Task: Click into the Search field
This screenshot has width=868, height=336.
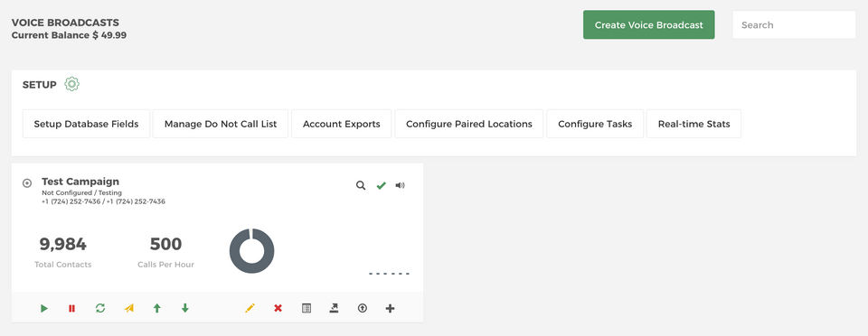Action: point(794,25)
